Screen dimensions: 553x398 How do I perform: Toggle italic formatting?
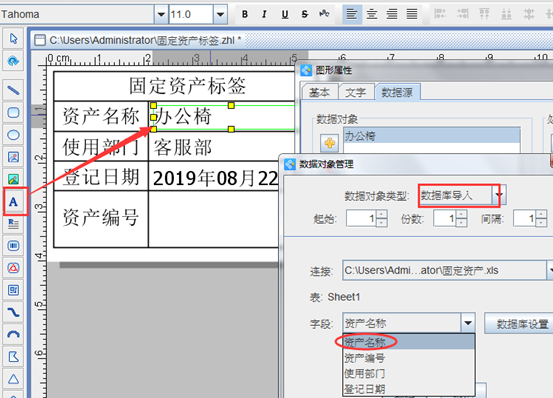coord(265,14)
